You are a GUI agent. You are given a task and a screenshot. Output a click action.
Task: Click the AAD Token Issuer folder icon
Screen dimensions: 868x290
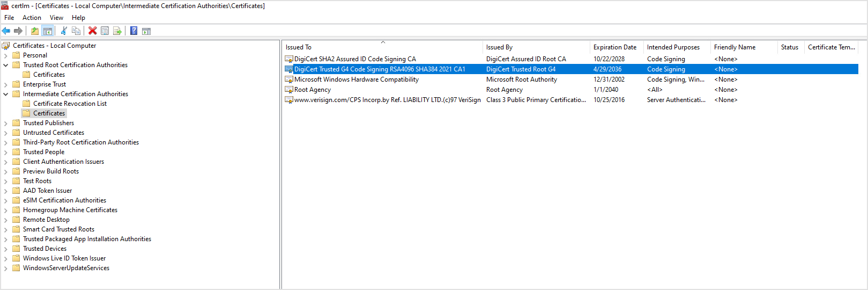tap(16, 191)
